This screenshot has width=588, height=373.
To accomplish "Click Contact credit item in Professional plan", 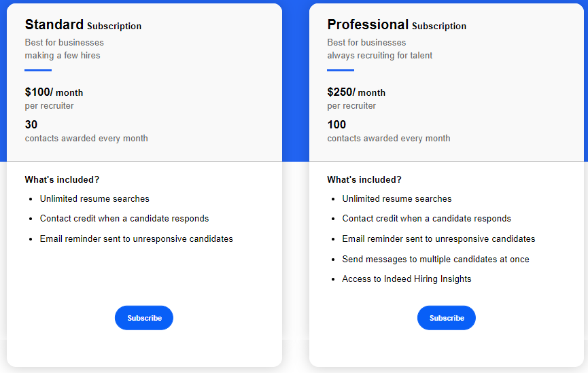I will pos(426,219).
